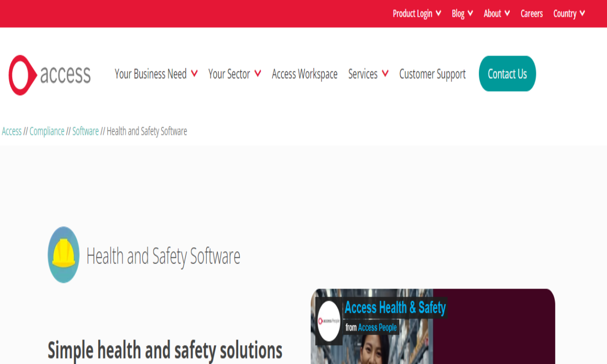Expand the Your Sector chevron

point(258,73)
